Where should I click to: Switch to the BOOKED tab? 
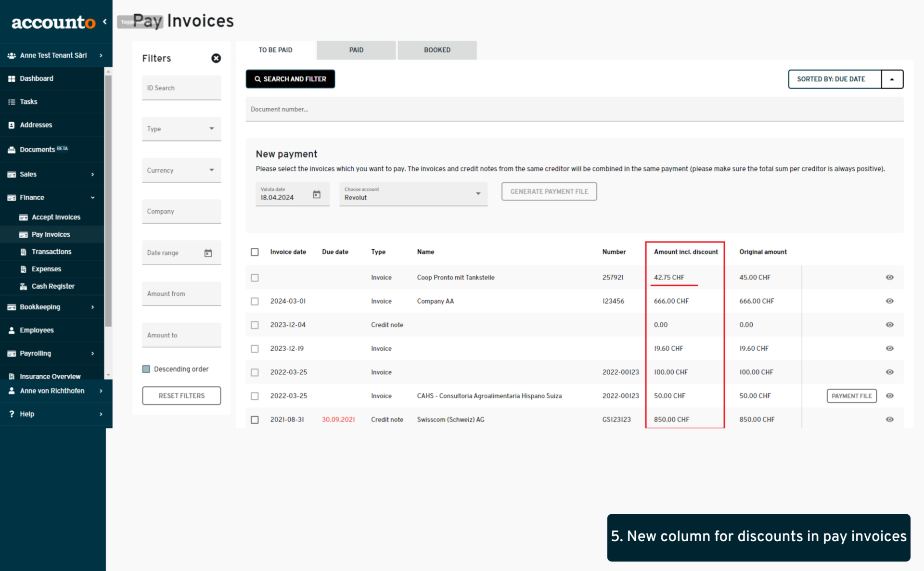437,50
